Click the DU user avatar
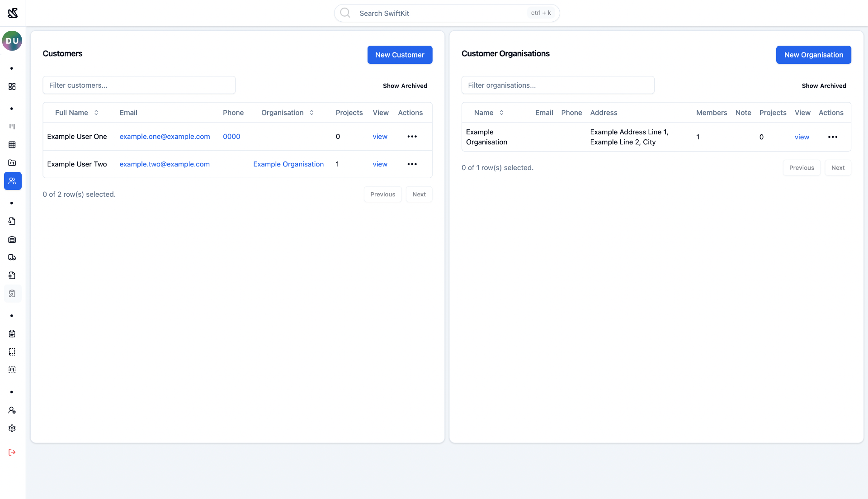The width and height of the screenshot is (868, 499). coord(12,41)
